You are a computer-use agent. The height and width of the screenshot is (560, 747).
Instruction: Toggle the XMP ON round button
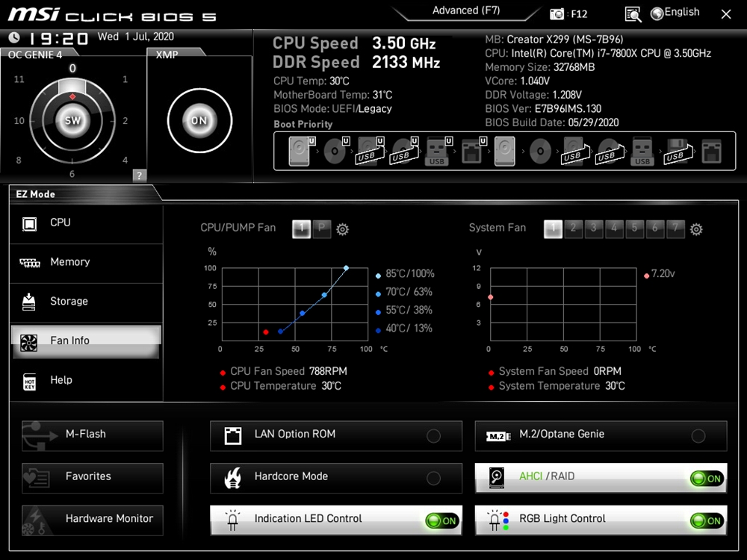pos(199,120)
